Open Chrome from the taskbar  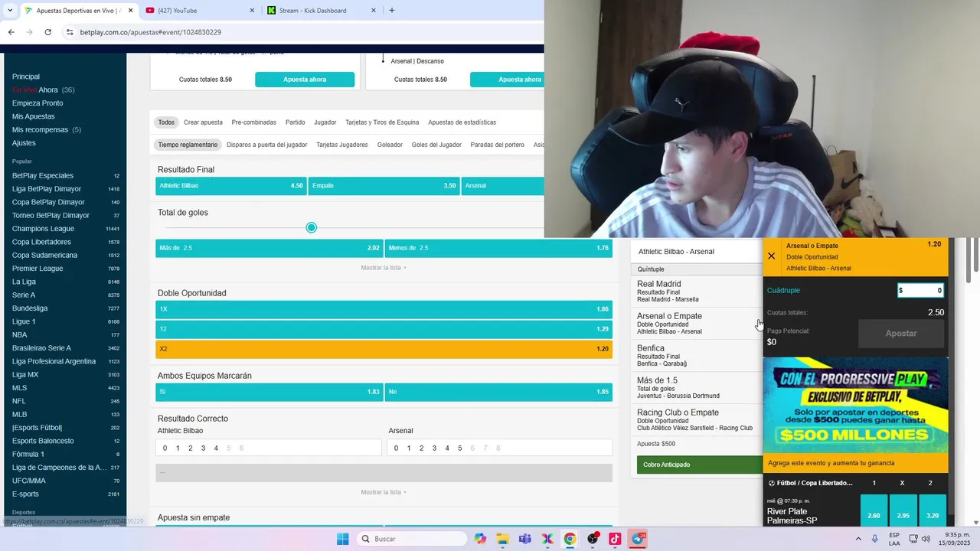click(x=570, y=539)
